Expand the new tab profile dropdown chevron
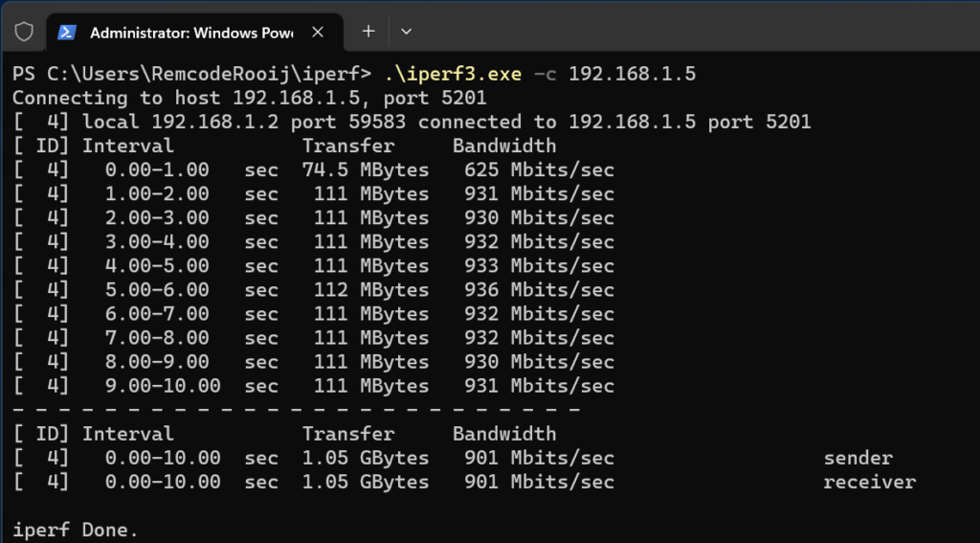Screen dimensions: 980x543 click(406, 32)
